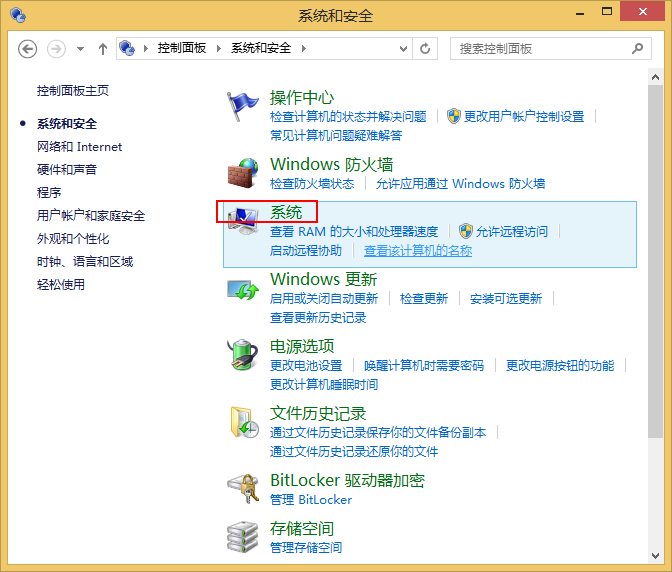The height and width of the screenshot is (572, 672).
Task: Select 硬件和声音 in the sidebar
Action: point(67,169)
